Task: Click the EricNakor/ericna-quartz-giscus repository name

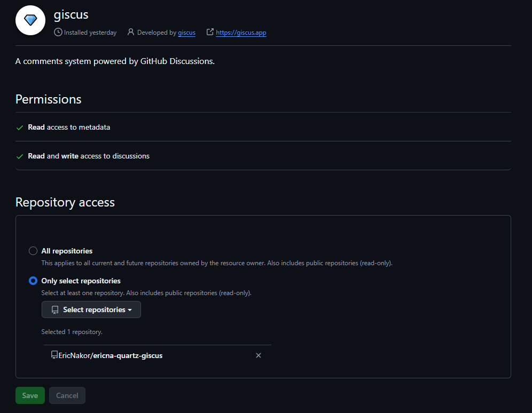Action: [111, 355]
